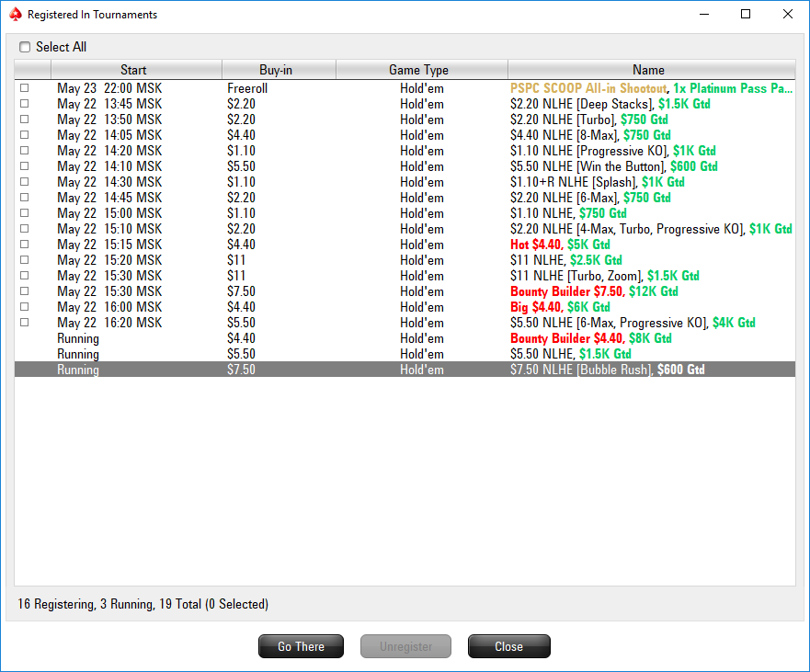Check the Hot $4.40 tournament checkbox
This screenshot has height=672, width=810.
point(24,245)
